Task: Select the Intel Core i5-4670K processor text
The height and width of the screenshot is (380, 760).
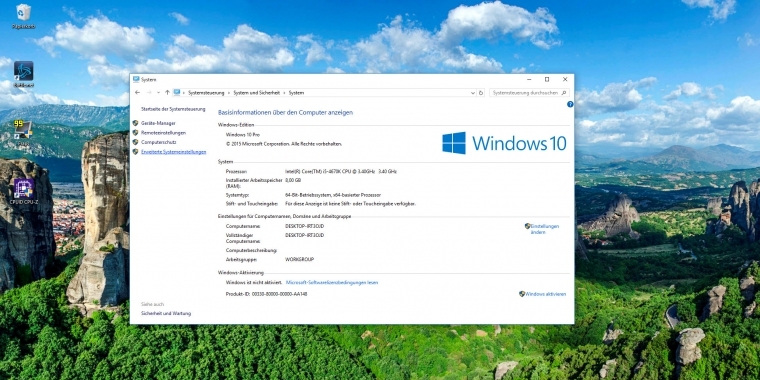Action: click(341, 172)
